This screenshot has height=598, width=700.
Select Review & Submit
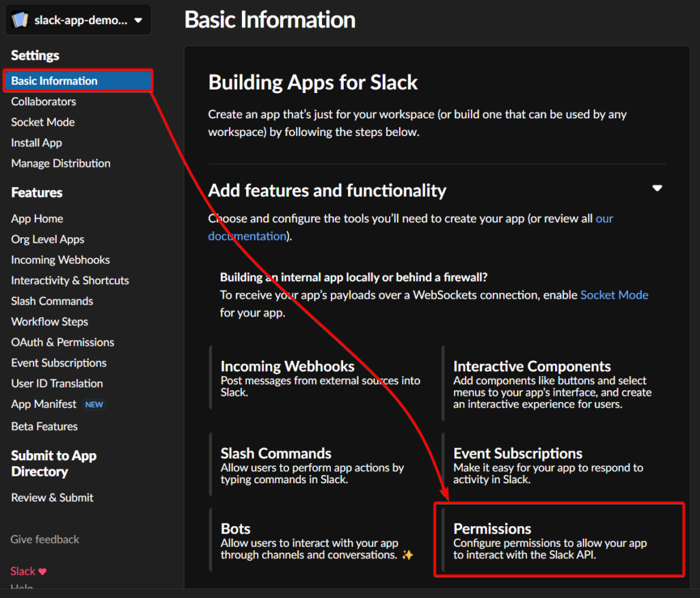[51, 498]
